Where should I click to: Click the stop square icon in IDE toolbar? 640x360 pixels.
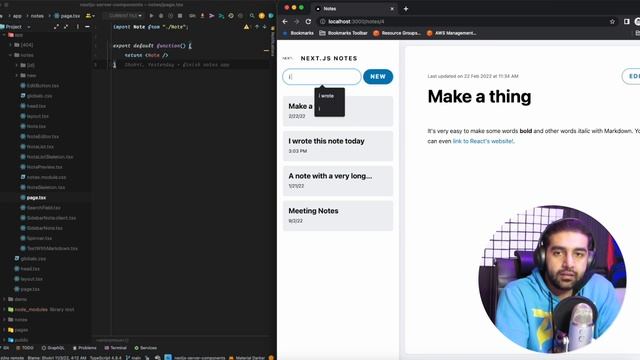click(x=180, y=16)
